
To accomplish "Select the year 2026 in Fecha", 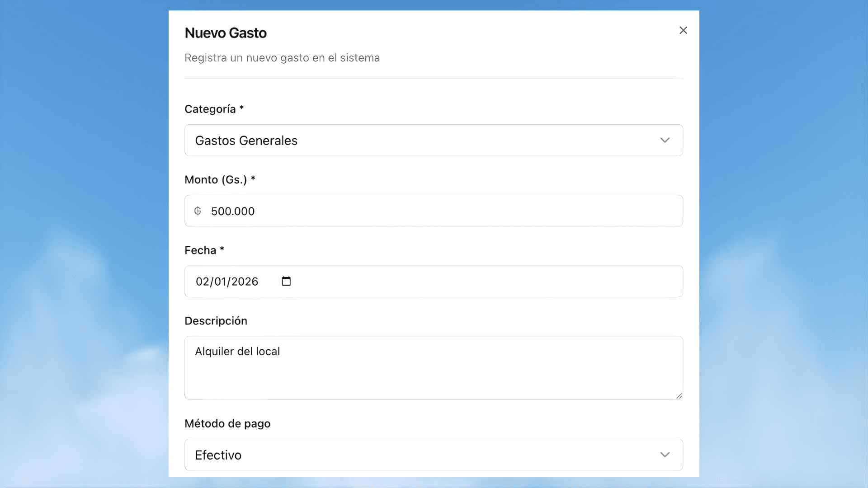I will pos(245,282).
